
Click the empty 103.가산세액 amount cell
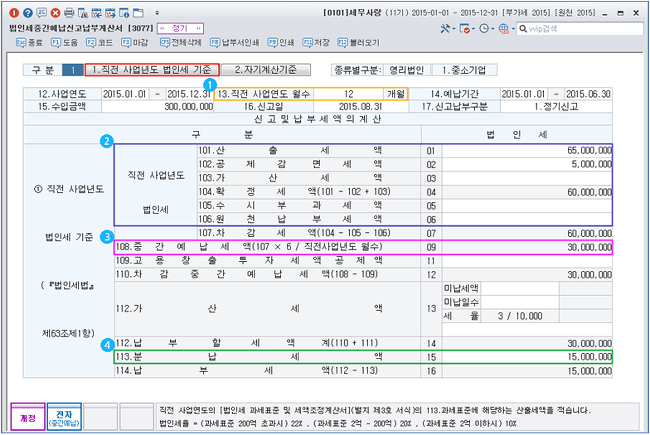coord(527,178)
